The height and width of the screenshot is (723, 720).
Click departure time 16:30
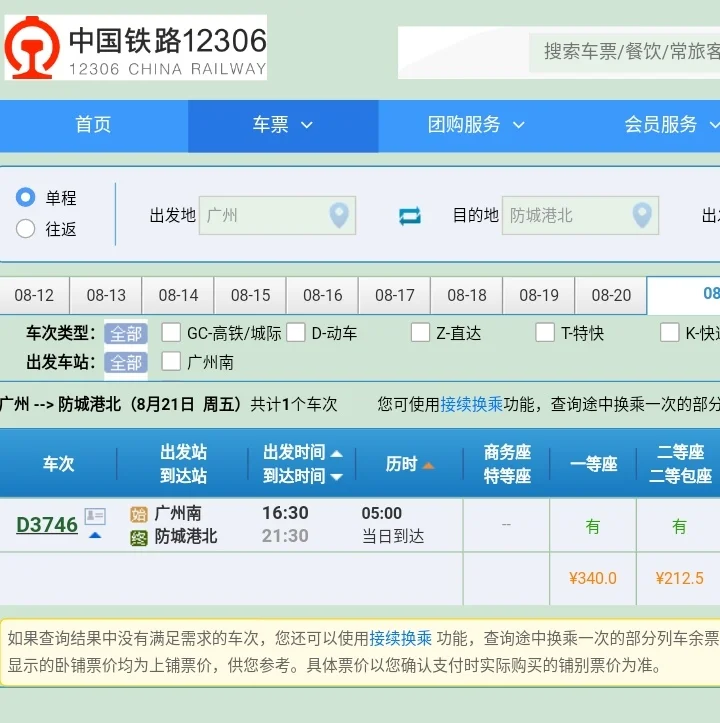coord(285,513)
